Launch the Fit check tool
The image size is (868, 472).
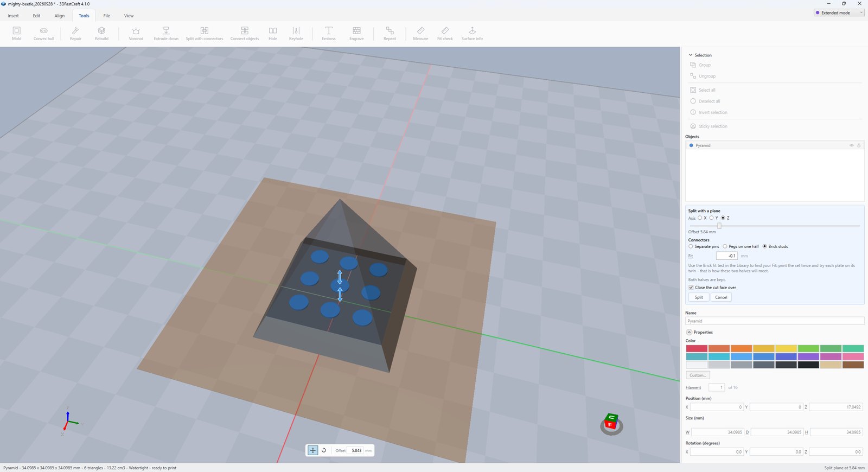[x=445, y=33]
